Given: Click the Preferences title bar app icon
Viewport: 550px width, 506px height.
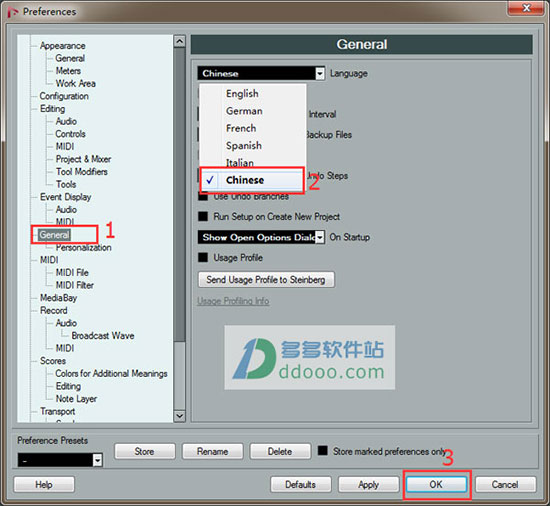Looking at the screenshot, I should tap(13, 12).
